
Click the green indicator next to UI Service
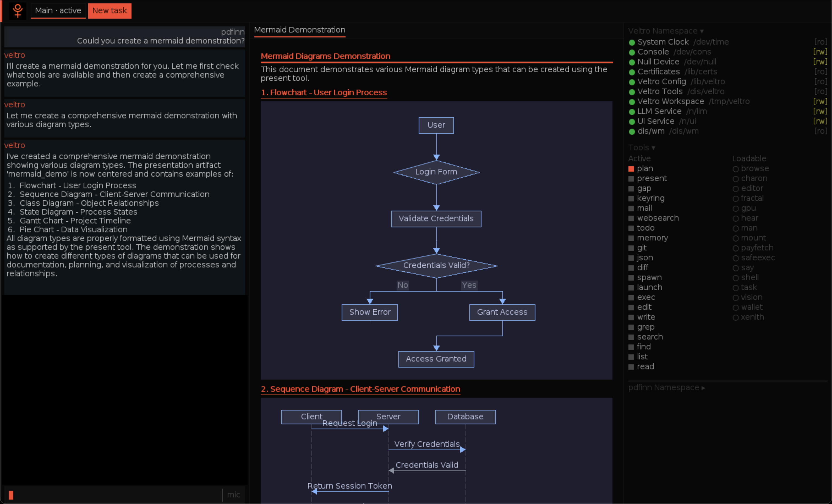pyautogui.click(x=632, y=122)
